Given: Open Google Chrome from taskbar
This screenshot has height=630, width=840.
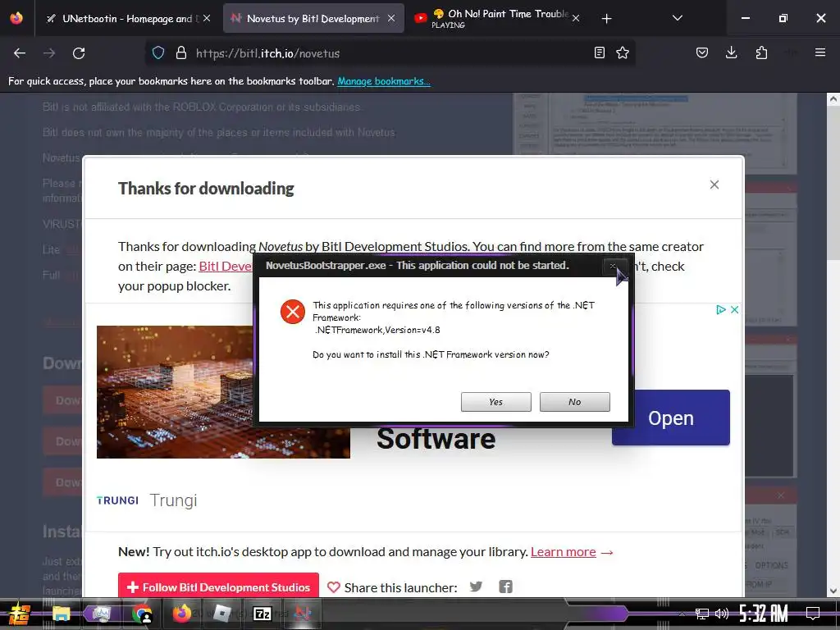Looking at the screenshot, I should (x=142, y=614).
